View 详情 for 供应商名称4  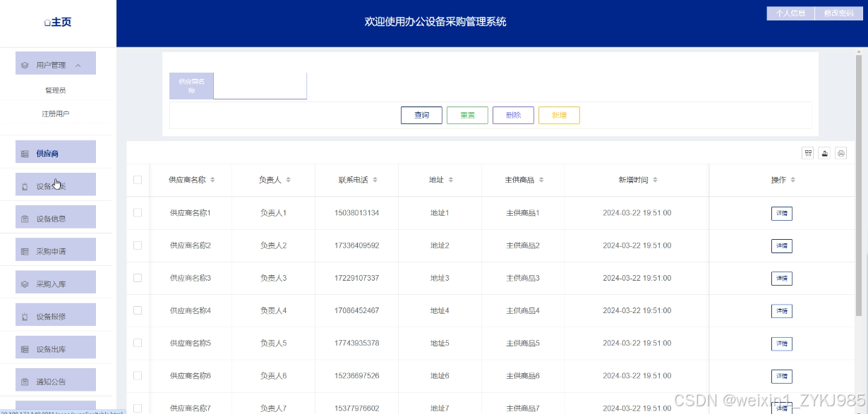(782, 311)
